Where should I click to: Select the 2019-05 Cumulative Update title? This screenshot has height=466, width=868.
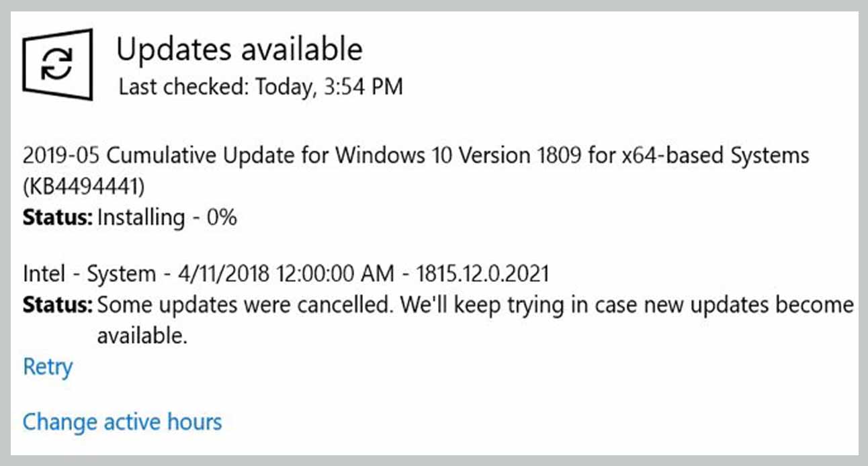(x=416, y=169)
